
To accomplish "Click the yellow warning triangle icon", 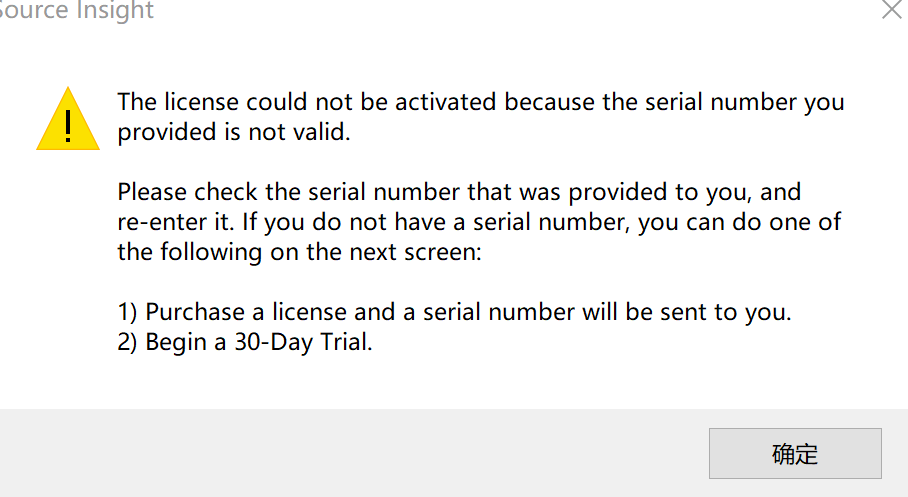I will (x=68, y=119).
